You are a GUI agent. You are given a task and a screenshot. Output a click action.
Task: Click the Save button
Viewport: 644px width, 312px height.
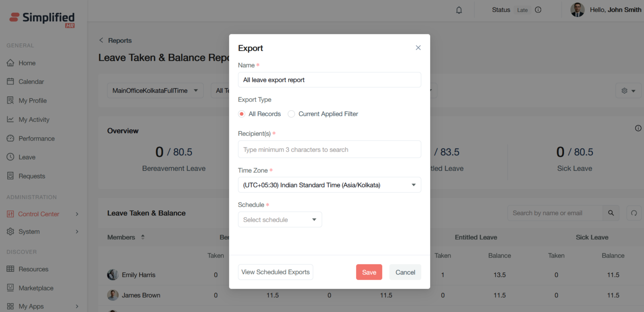click(x=369, y=272)
